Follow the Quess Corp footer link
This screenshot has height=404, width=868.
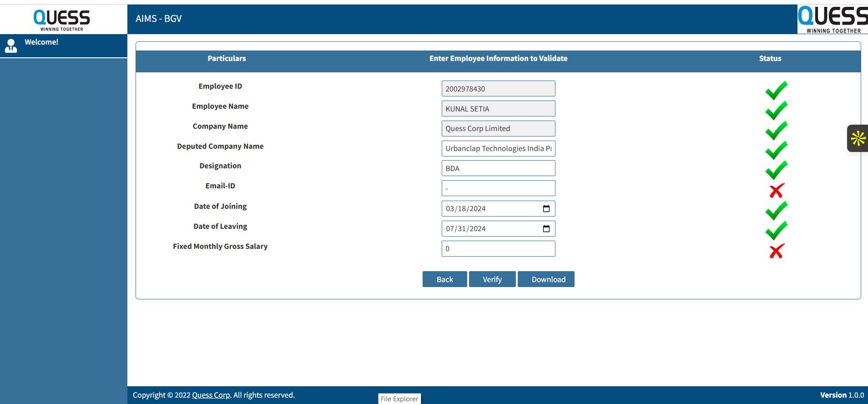click(x=211, y=395)
